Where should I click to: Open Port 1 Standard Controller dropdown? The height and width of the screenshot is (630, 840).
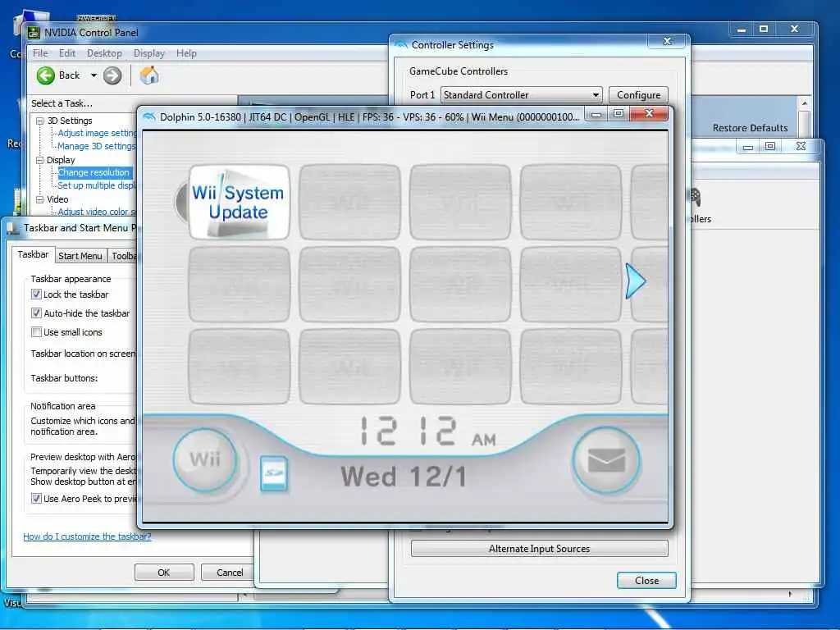pyautogui.click(x=521, y=95)
